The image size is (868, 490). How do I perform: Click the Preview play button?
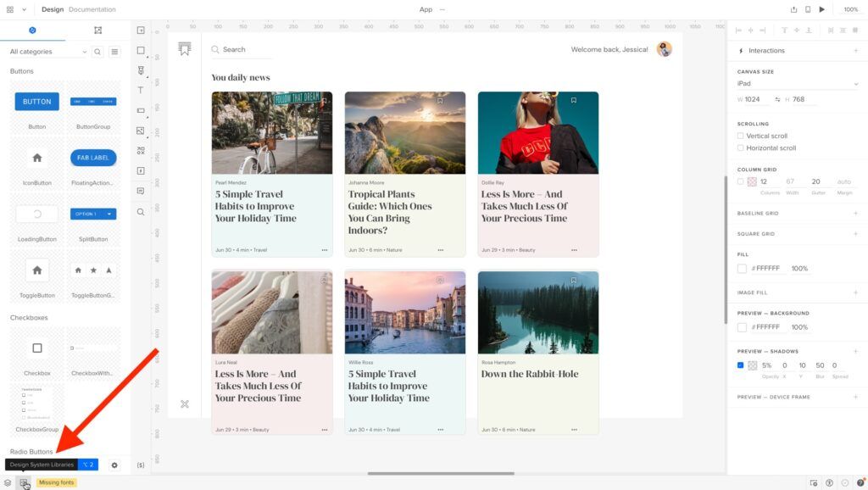click(x=821, y=9)
